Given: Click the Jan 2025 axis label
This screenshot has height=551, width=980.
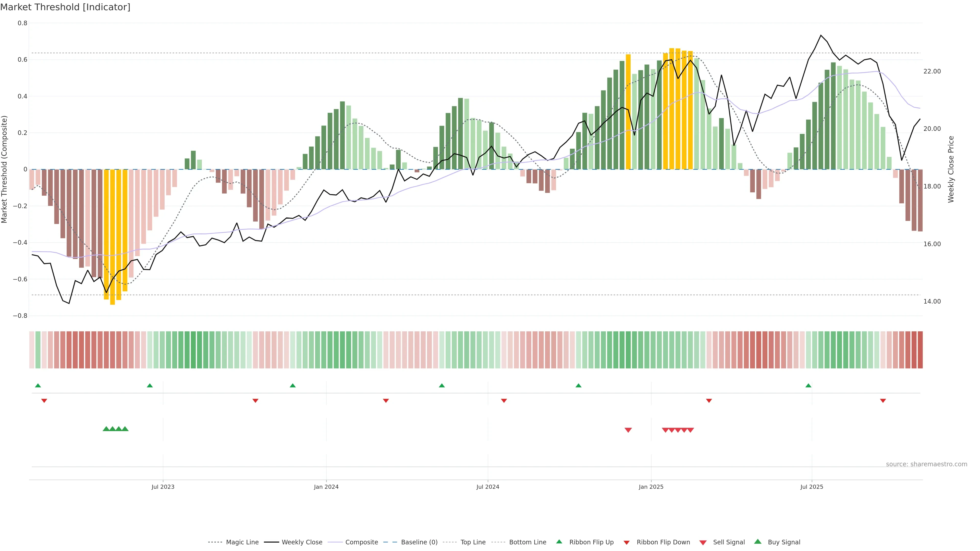Looking at the screenshot, I should pyautogui.click(x=651, y=487).
